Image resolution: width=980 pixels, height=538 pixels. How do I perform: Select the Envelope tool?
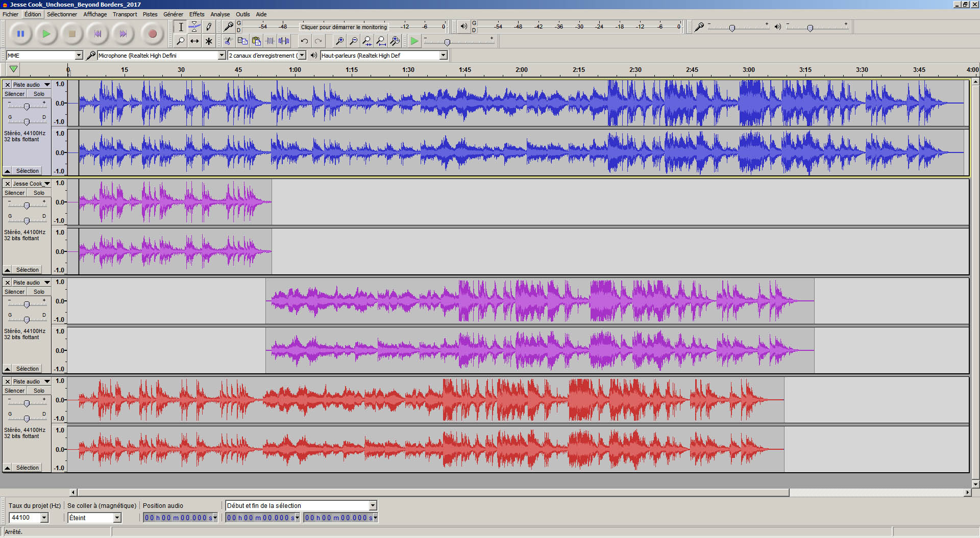[194, 27]
